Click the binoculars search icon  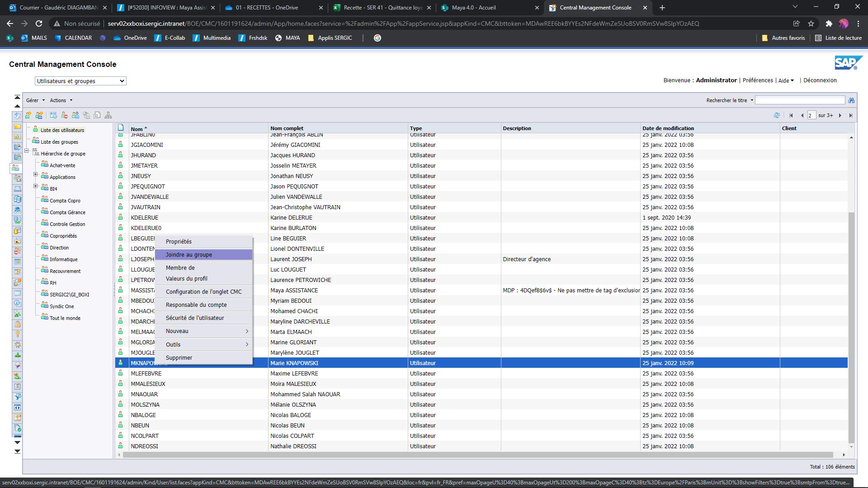pyautogui.click(x=851, y=100)
